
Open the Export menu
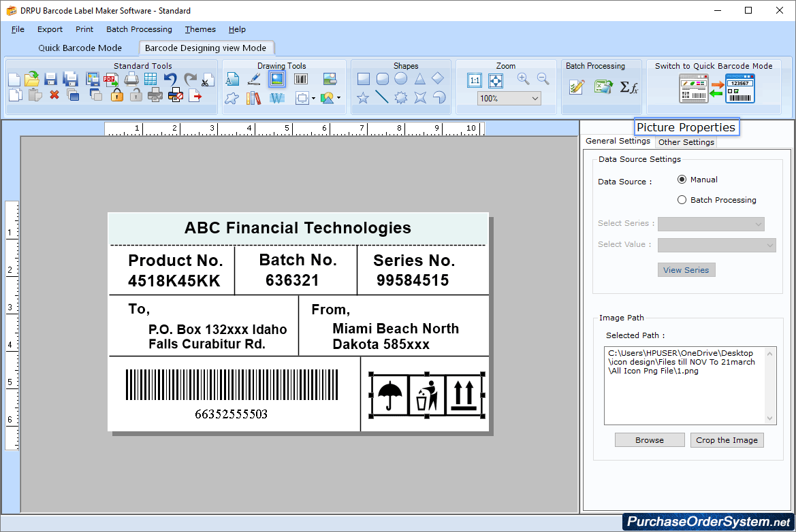coord(50,29)
